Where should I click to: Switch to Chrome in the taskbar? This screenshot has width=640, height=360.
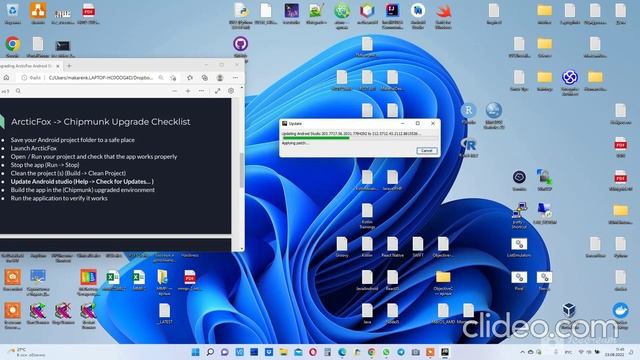[371, 352]
